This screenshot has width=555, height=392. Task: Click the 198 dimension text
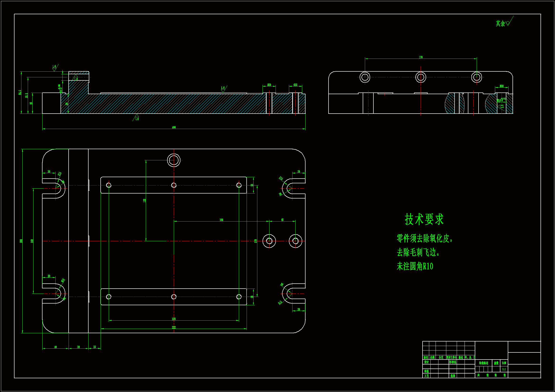tap(174, 319)
